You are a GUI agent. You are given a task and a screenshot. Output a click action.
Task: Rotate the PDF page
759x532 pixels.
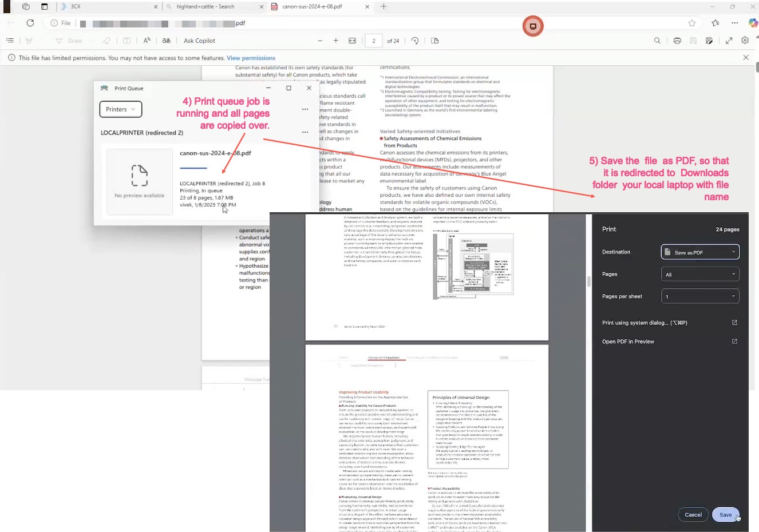[x=415, y=41]
